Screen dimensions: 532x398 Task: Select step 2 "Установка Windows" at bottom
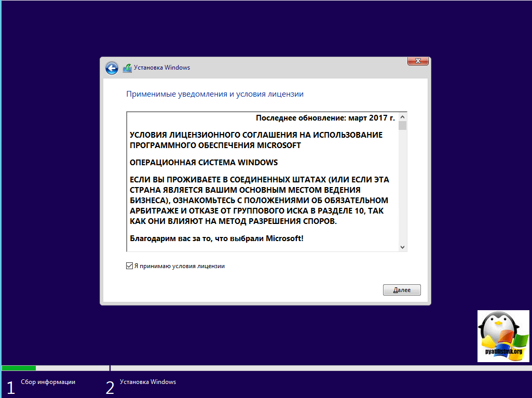pyautogui.click(x=147, y=382)
